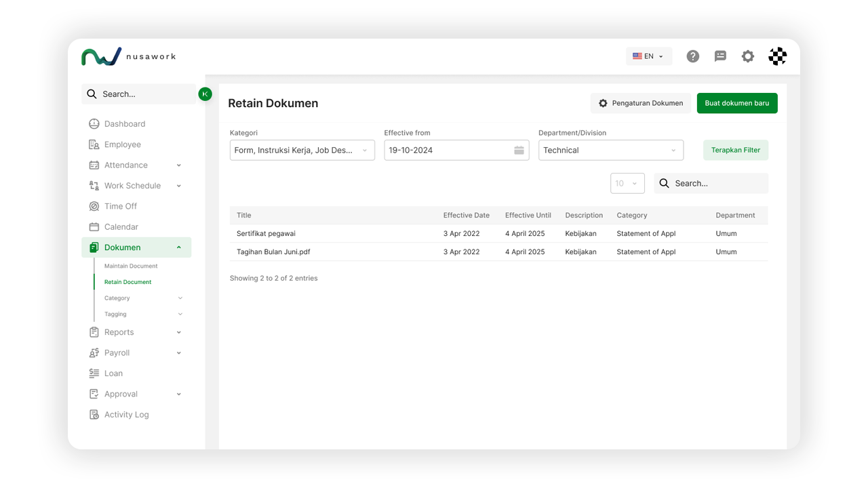
Task: Open Activity Log from sidebar
Action: tap(126, 415)
